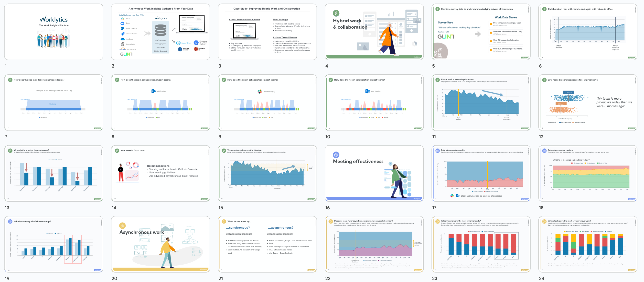
Task: Click the green lightning icon on Hybrid work slide
Action: pyautogui.click(x=336, y=13)
